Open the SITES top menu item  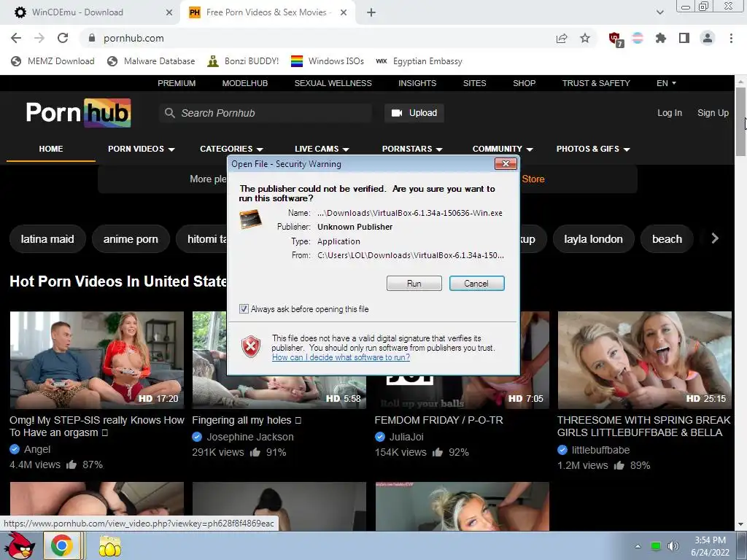tap(474, 83)
